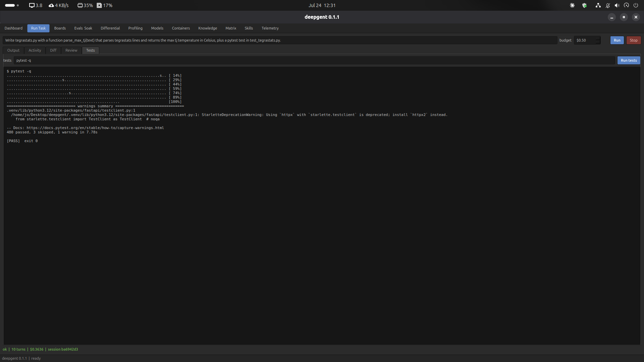Viewport: 644px width, 362px height.
Task: Open the Telemetry tab
Action: tap(270, 28)
